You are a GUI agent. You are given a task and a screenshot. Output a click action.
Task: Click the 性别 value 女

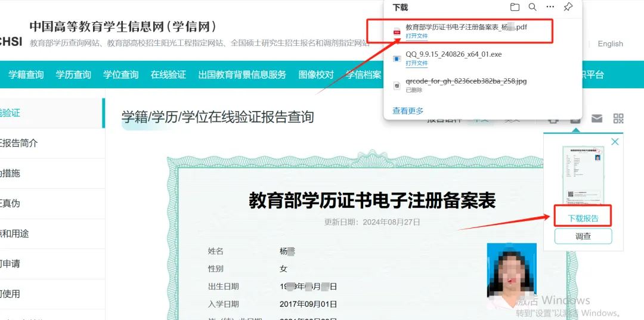283,269
